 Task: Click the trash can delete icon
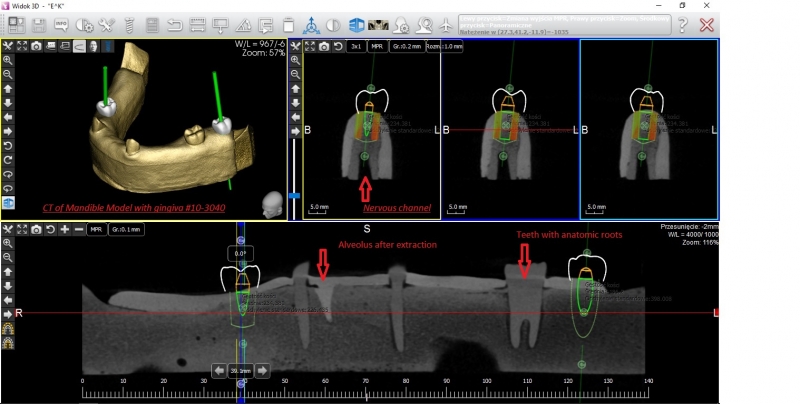(x=288, y=24)
